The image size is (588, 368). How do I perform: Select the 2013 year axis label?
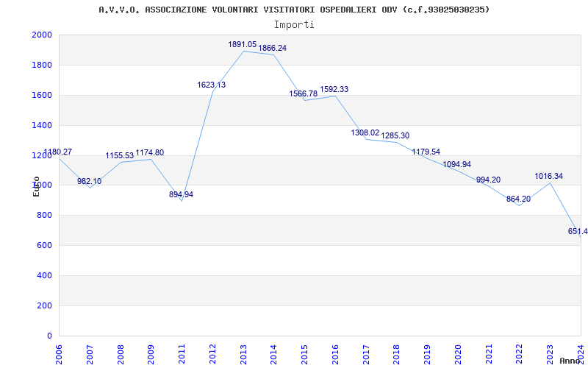[x=243, y=355]
